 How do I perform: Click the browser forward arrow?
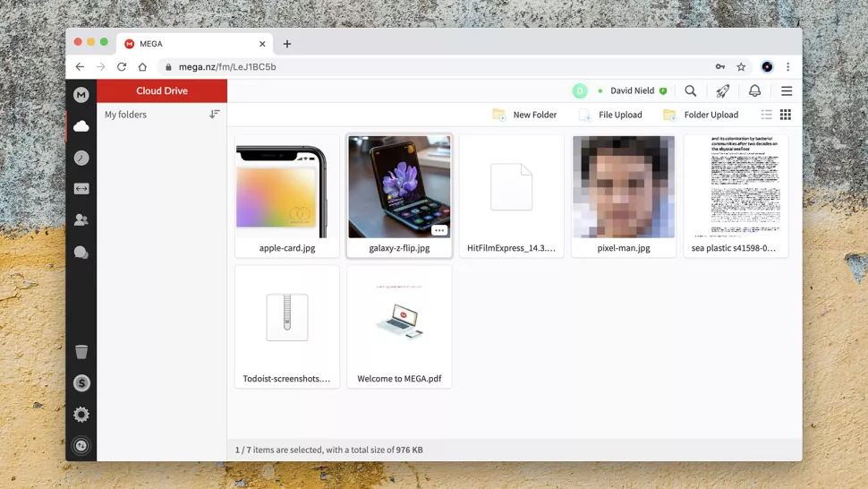101,66
